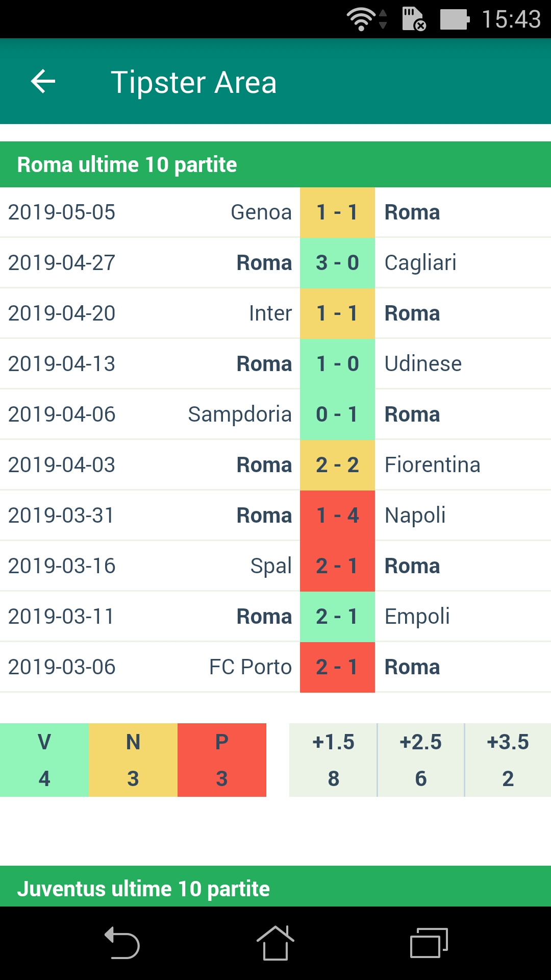Open the recent apps overview button
The height and width of the screenshot is (980, 551).
429,943
